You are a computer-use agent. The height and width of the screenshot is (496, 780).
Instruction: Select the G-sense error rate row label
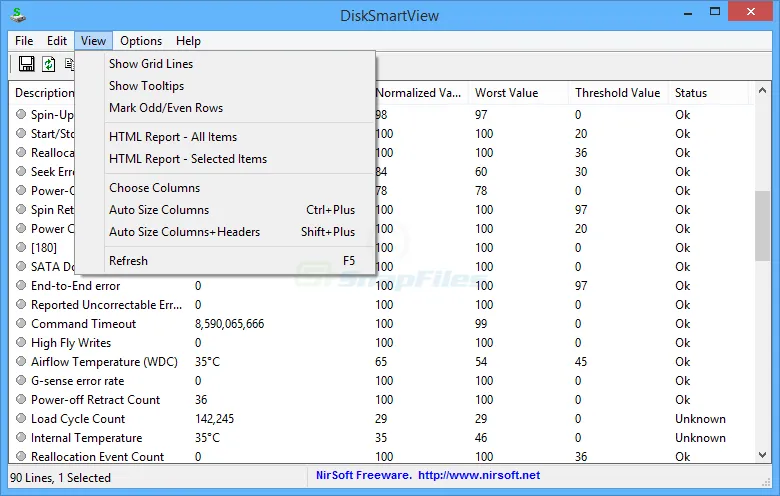click(78, 381)
